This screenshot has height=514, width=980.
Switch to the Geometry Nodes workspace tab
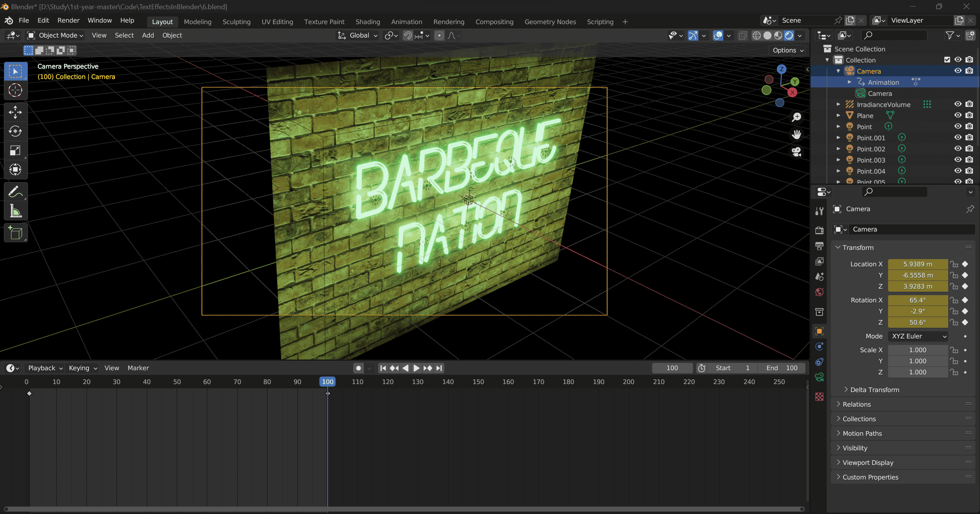(x=550, y=22)
